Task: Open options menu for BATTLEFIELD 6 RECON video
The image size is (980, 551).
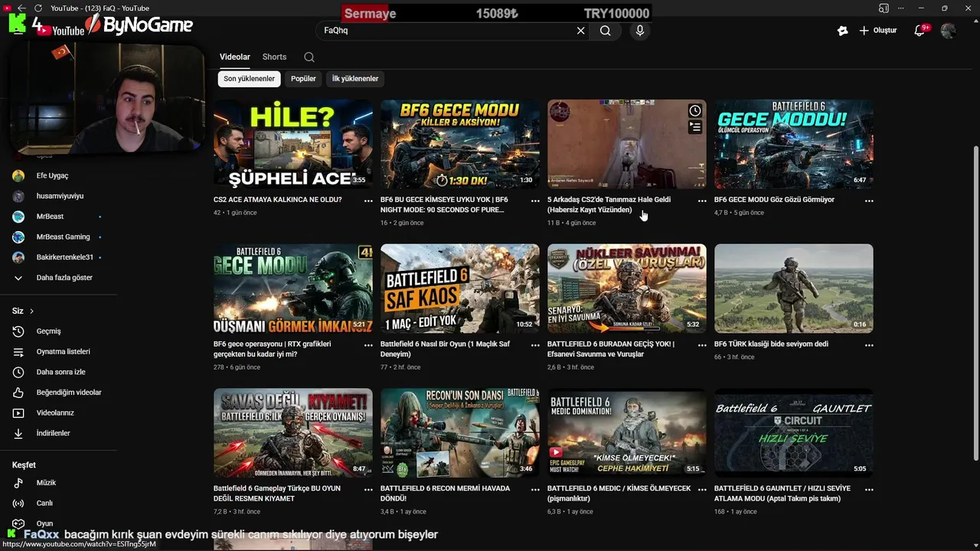Action: (x=535, y=489)
